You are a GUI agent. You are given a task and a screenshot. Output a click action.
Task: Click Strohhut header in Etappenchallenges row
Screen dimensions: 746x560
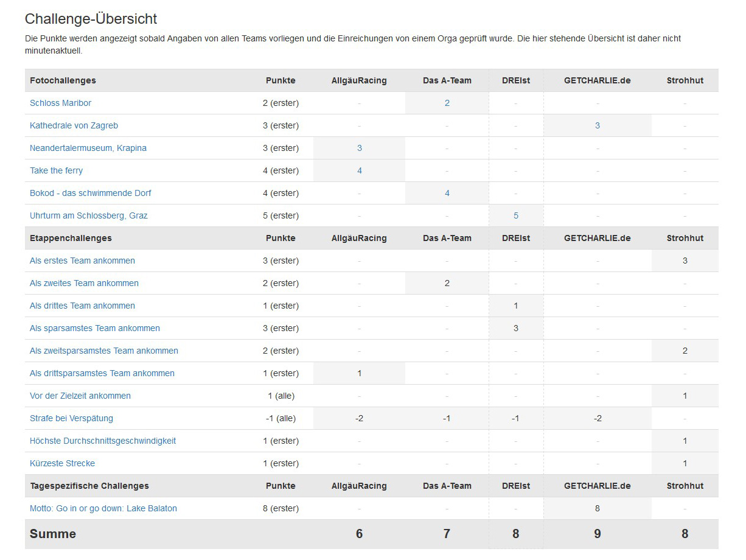(685, 238)
